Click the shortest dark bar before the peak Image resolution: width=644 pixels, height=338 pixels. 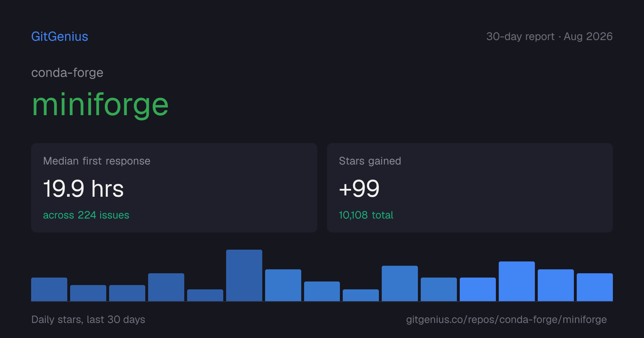205,295
